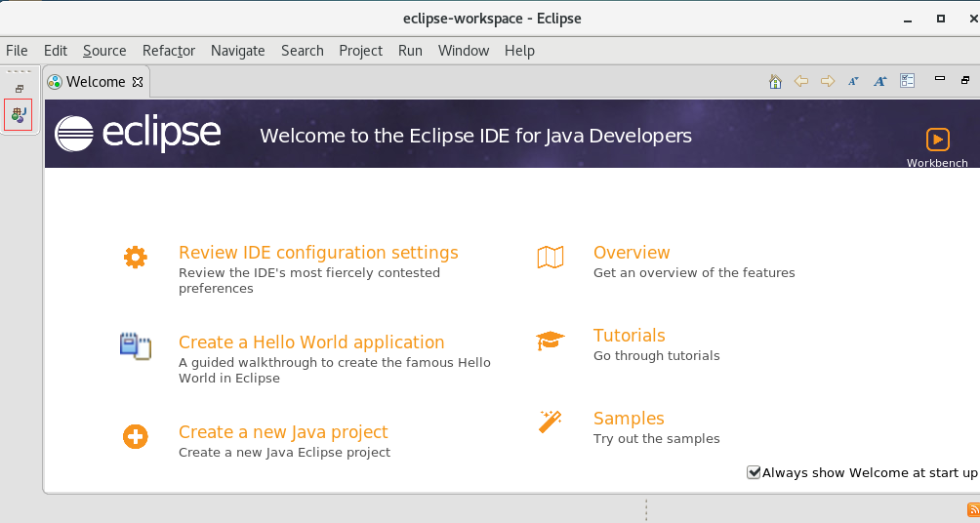Maximize the Welcome view panel
The width and height of the screenshot is (980, 523).
coord(964,80)
